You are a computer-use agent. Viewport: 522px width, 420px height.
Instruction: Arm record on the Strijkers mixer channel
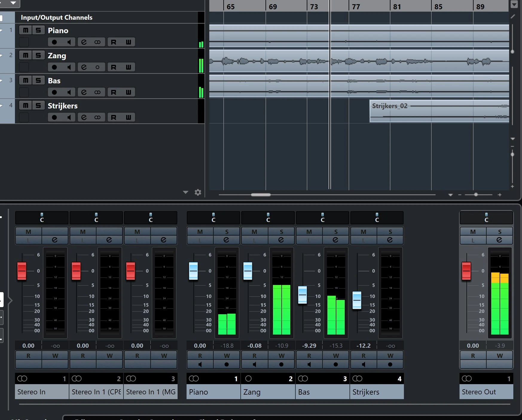[x=390, y=364]
